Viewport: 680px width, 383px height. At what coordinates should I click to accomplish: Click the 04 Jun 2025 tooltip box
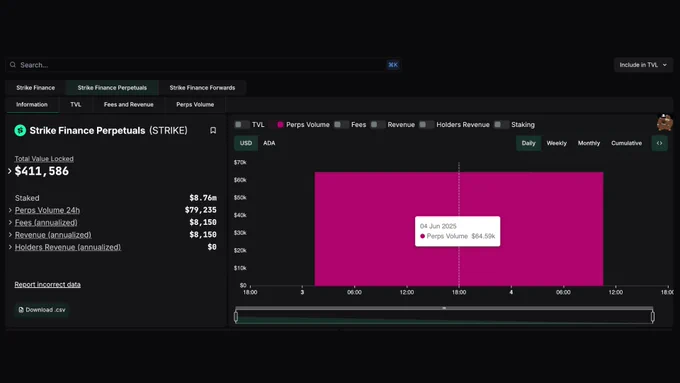[458, 231]
